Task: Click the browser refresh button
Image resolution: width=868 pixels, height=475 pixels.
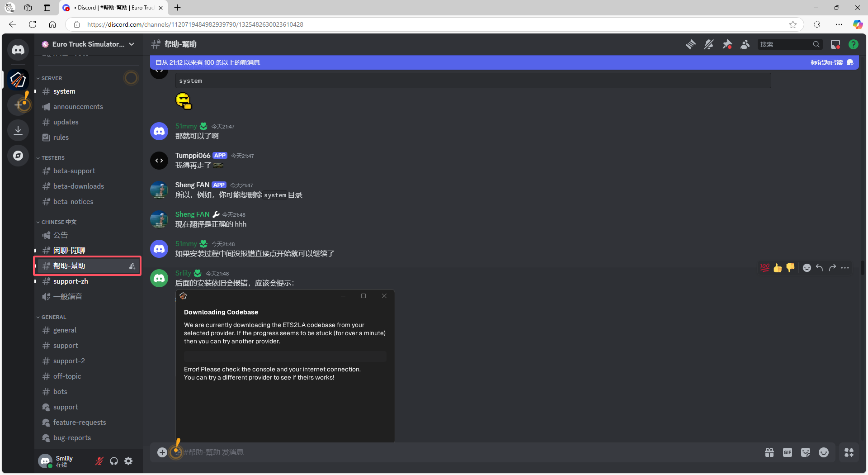Action: pos(33,24)
